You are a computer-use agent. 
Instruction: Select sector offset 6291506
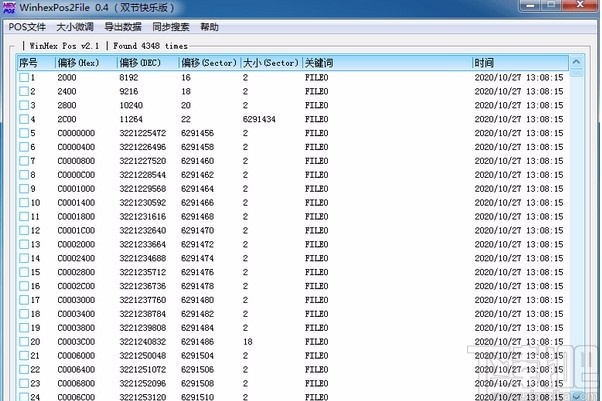[197, 370]
